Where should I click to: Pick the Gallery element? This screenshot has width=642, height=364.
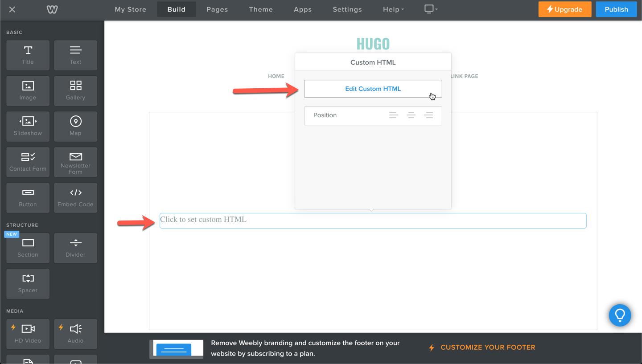coord(75,91)
